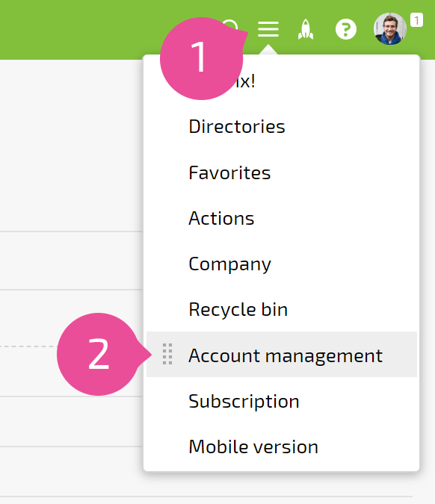Click the dashed separator line left of menu
This screenshot has height=504, width=435.
(x=29, y=346)
